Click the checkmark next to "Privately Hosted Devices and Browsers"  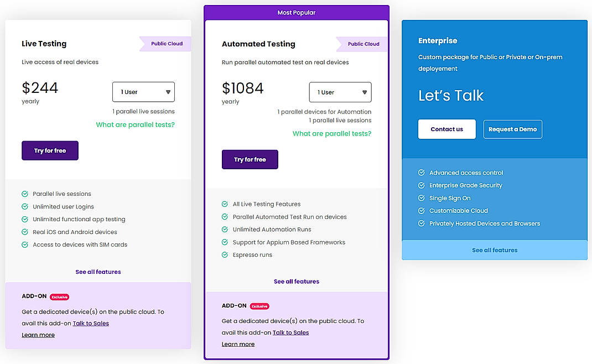(x=421, y=223)
